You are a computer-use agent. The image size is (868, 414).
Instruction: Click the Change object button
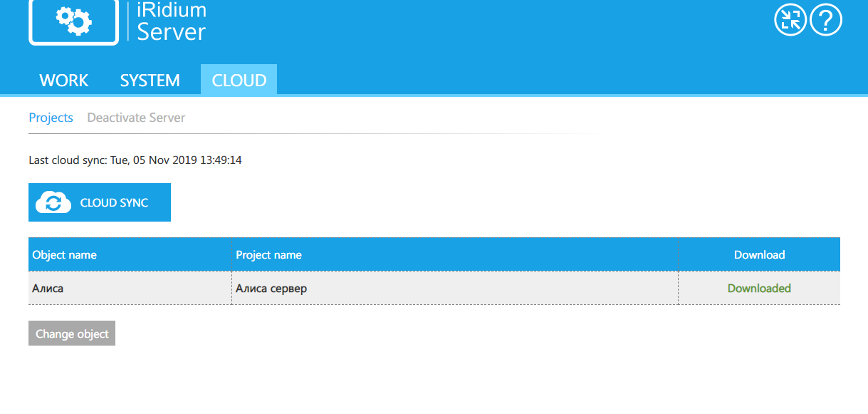(x=72, y=333)
